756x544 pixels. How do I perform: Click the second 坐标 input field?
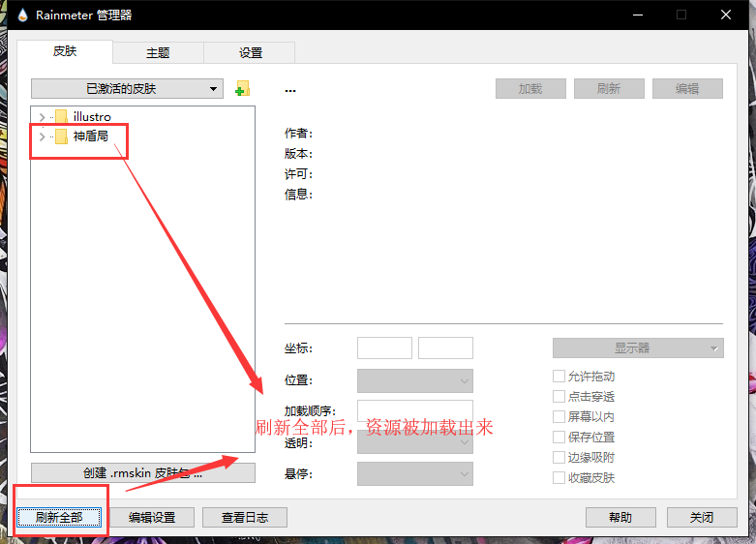(445, 348)
